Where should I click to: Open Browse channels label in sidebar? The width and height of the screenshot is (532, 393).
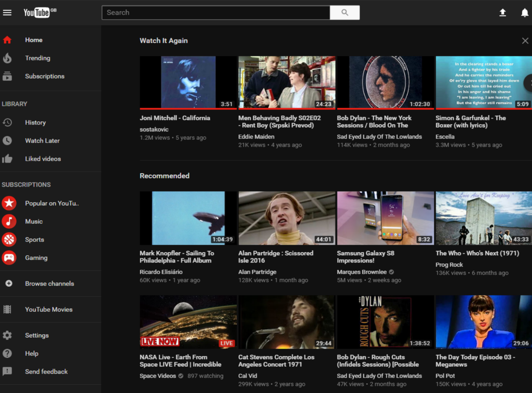[49, 284]
